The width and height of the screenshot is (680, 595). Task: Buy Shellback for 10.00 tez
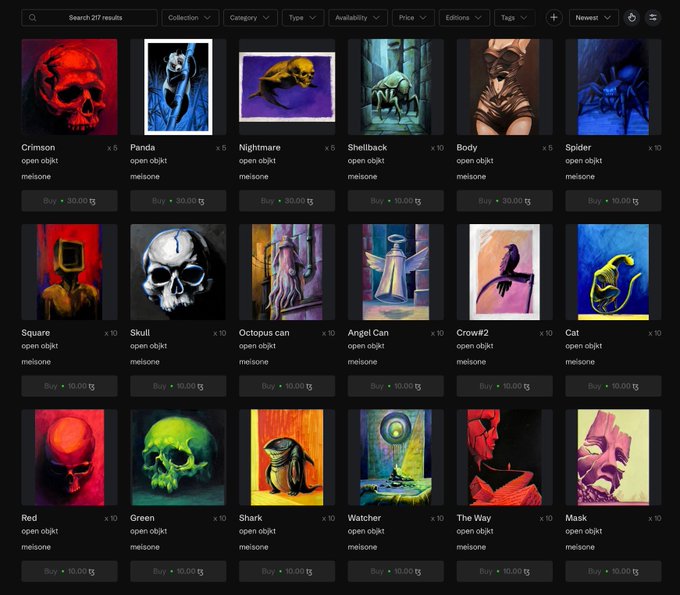click(396, 201)
